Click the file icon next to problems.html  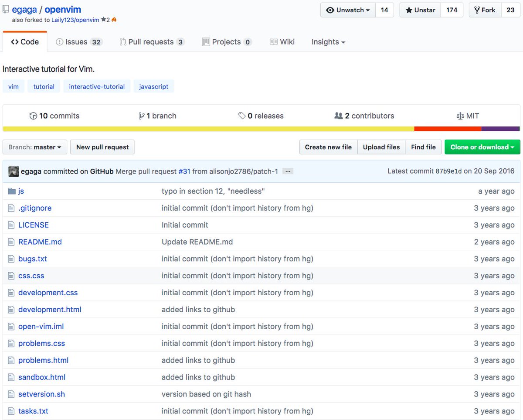[x=11, y=360]
